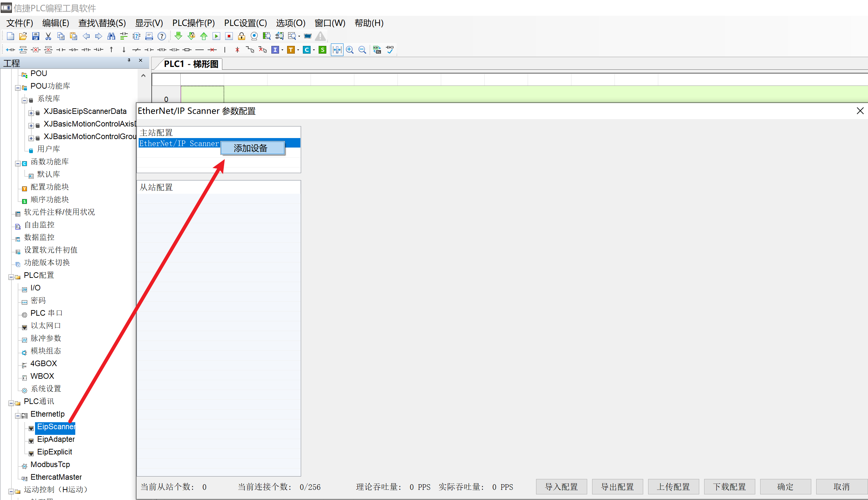Insert normally open contact icon
Screen dimensions: 868x500
click(61, 50)
